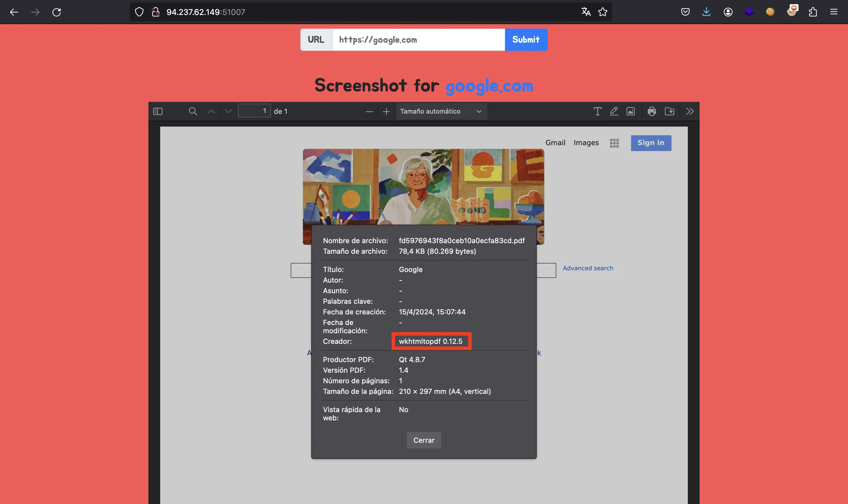This screenshot has width=848, height=504.
Task: Go back to the previous page
Action: 14,12
